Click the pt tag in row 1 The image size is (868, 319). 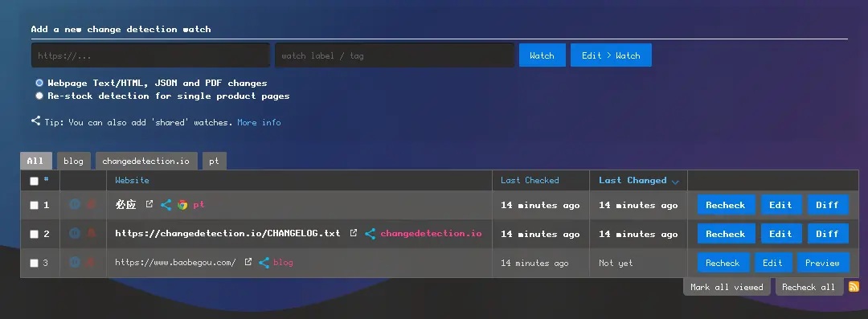pos(199,205)
